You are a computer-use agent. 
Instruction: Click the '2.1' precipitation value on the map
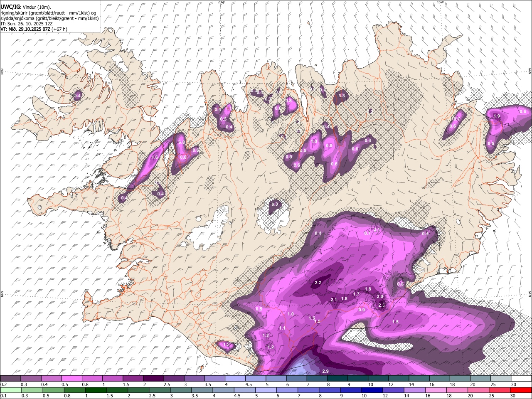click(x=333, y=300)
